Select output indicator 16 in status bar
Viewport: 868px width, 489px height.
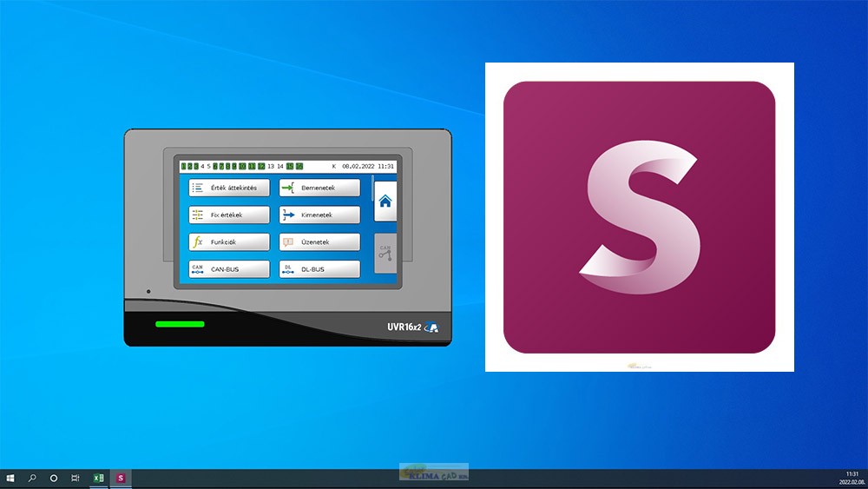[x=299, y=166]
